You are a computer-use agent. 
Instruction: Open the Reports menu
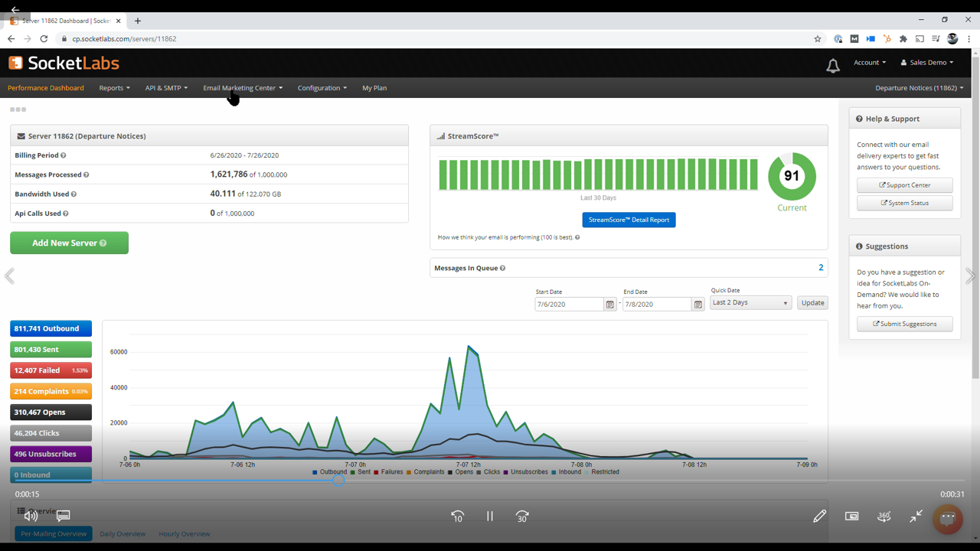[114, 88]
